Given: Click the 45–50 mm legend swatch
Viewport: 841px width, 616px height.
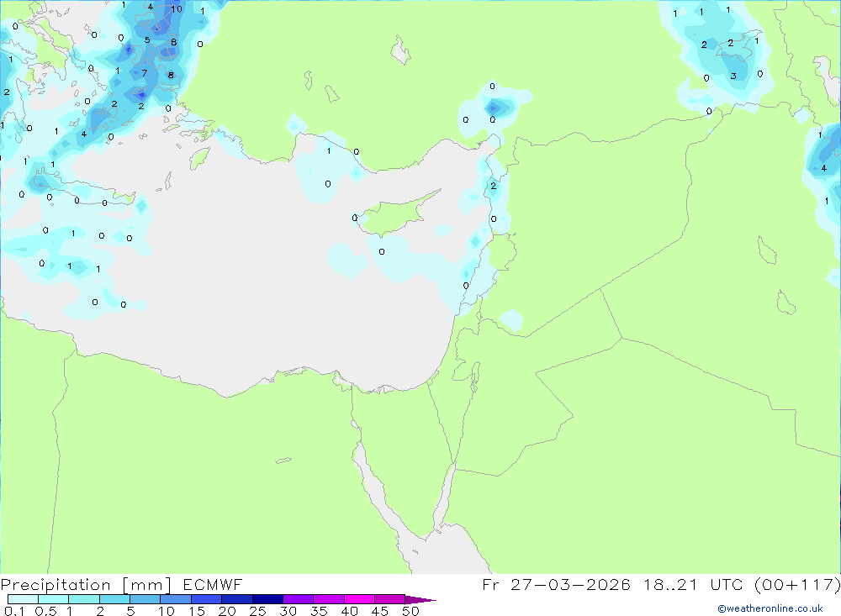Looking at the screenshot, I should (x=389, y=599).
